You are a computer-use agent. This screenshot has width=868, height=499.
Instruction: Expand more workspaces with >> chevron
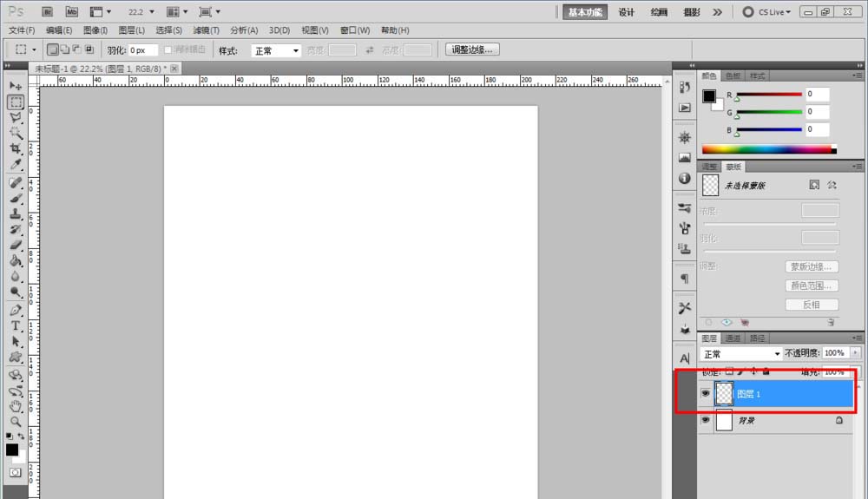point(718,12)
